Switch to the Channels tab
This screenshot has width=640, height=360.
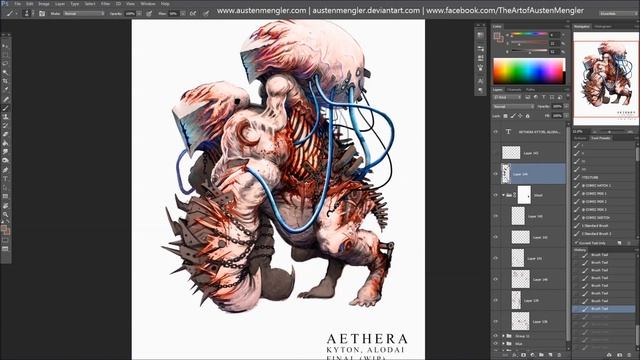[514, 89]
